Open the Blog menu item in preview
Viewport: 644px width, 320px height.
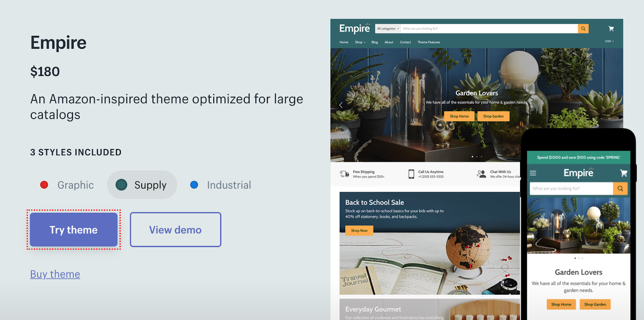click(375, 42)
